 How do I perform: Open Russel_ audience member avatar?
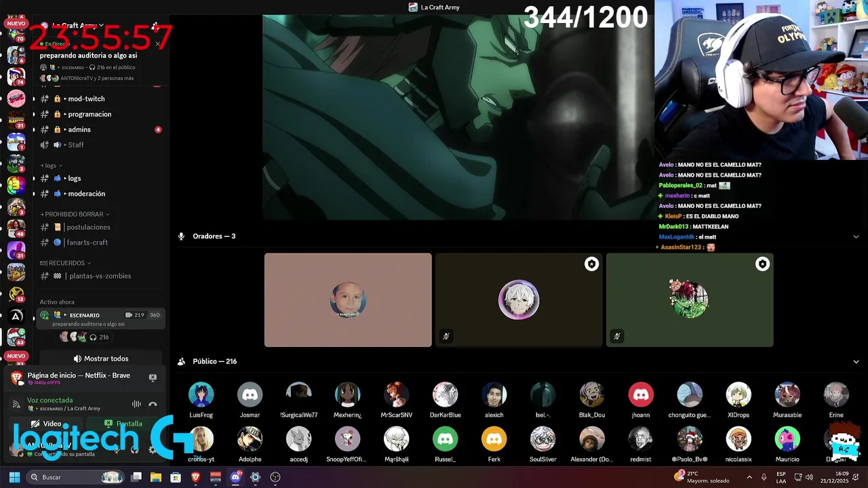point(445,439)
